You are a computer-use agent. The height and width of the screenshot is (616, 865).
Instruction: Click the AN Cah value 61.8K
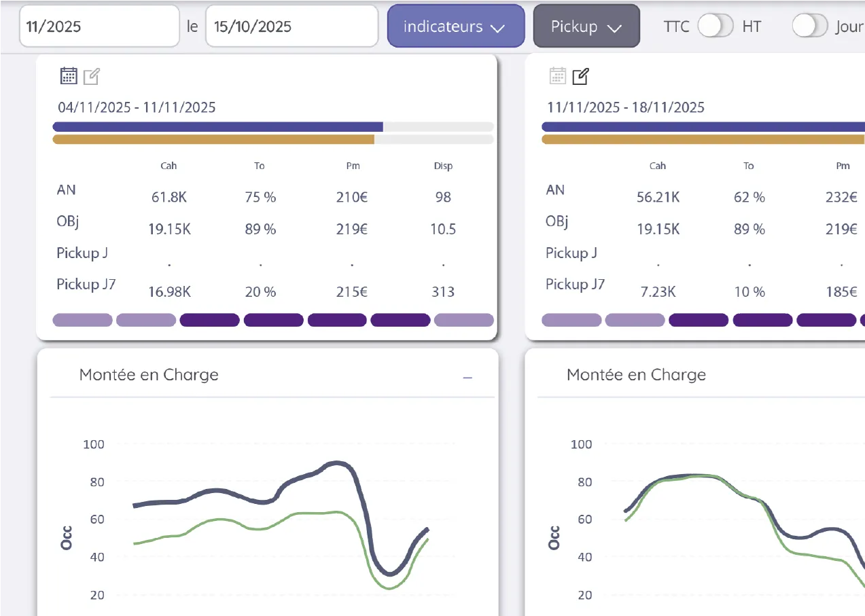tap(169, 198)
